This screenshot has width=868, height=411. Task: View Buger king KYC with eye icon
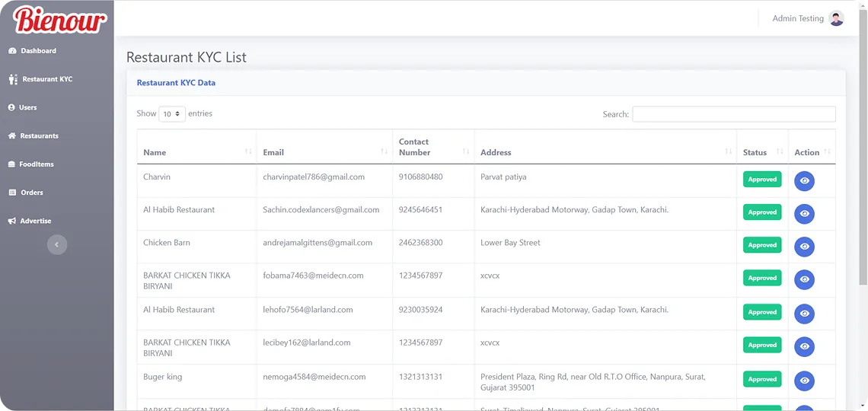(804, 381)
